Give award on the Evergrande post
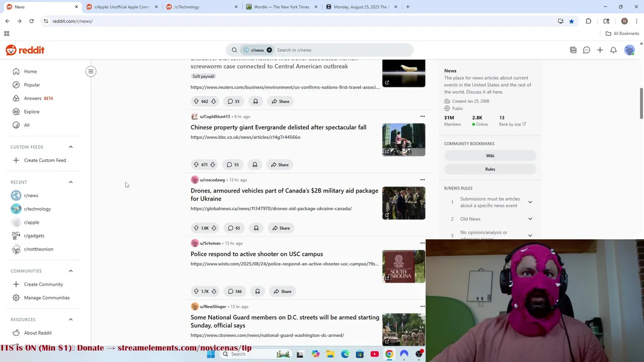Screen dimensions: 644x362 (255, 164)
